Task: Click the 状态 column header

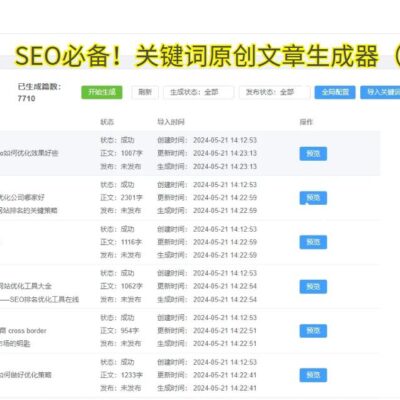Action: point(107,122)
